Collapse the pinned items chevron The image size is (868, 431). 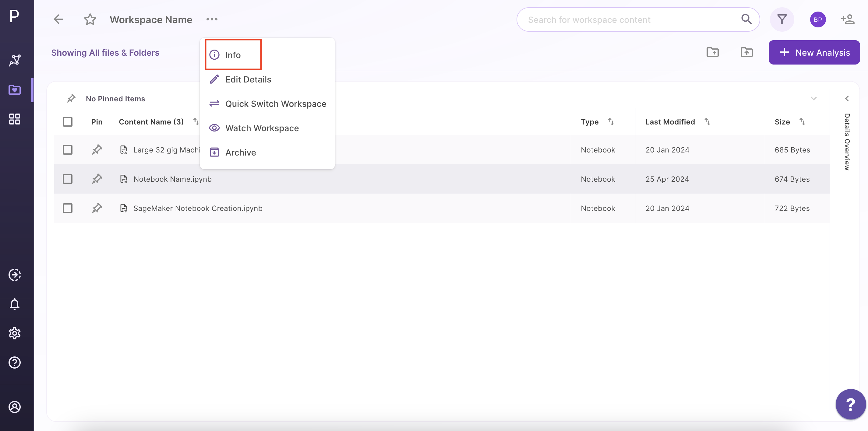tap(814, 98)
